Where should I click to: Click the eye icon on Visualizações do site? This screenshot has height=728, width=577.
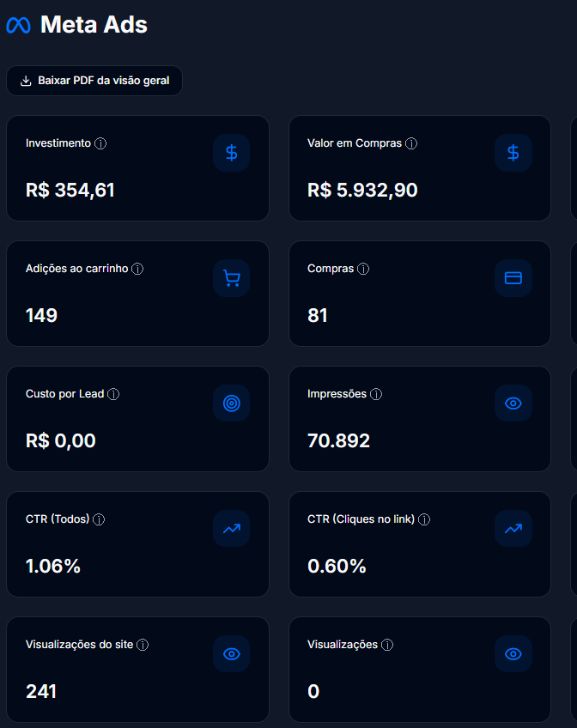231,654
